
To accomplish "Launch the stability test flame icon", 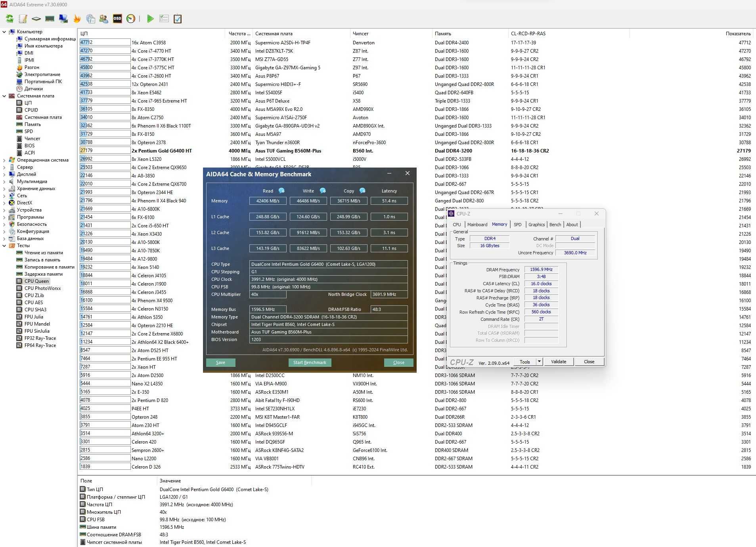I will [77, 19].
